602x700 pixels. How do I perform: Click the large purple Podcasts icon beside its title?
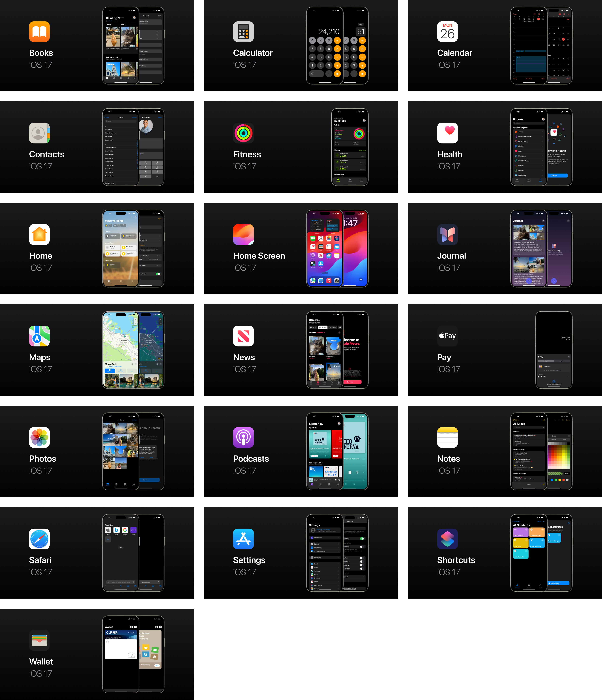pyautogui.click(x=243, y=437)
